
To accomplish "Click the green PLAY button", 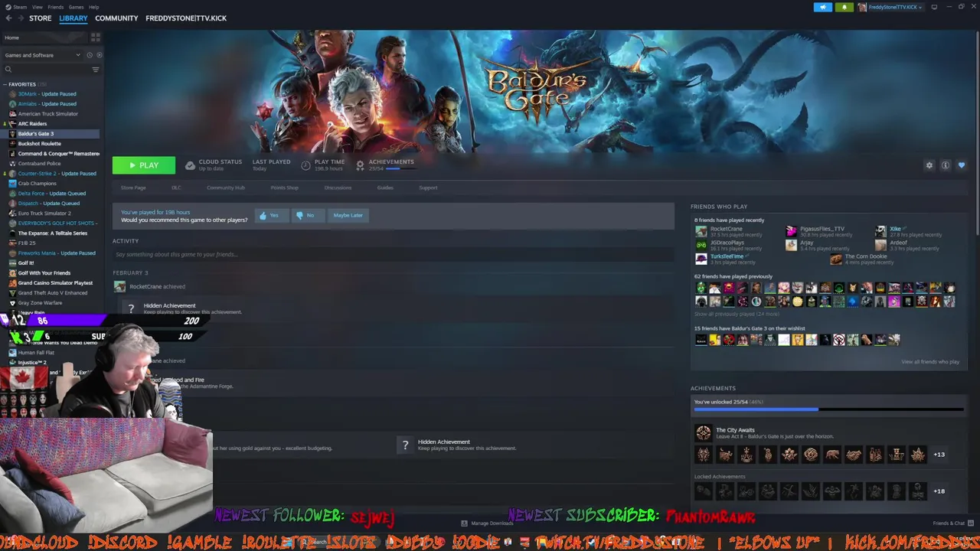I will tap(144, 165).
